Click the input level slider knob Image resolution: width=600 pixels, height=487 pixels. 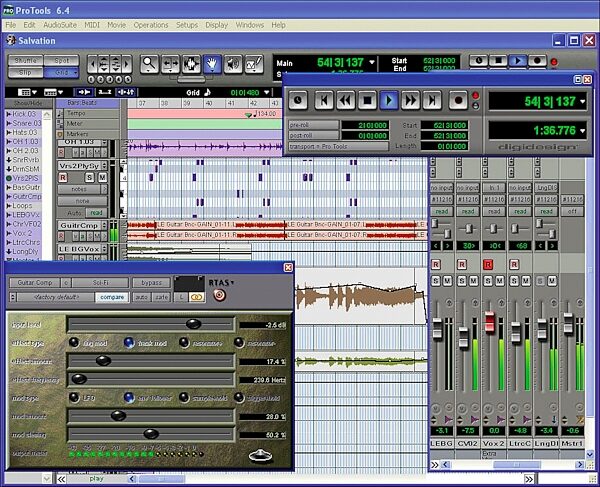point(193,324)
